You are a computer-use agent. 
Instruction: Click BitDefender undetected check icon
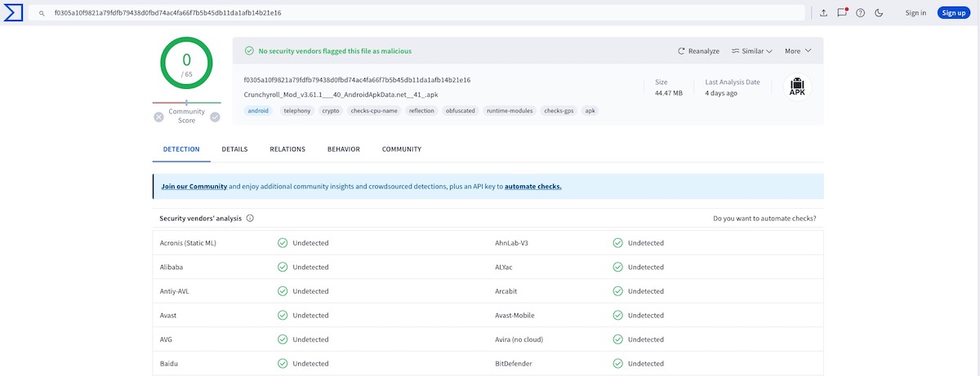tap(618, 363)
